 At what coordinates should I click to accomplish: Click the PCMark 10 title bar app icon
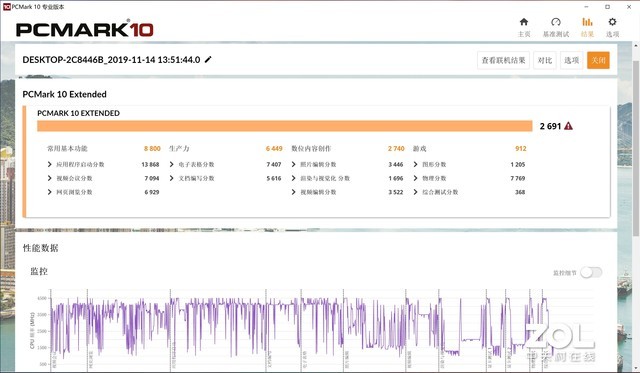click(6, 7)
